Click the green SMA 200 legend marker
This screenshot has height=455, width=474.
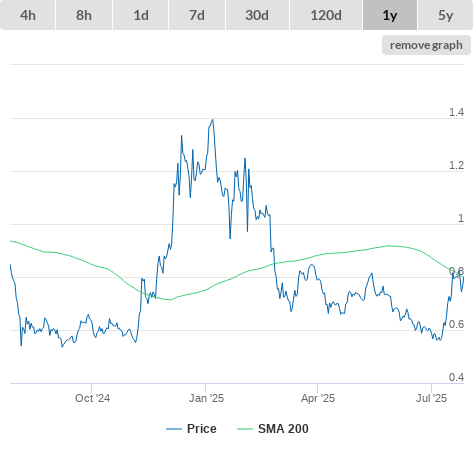pos(245,429)
